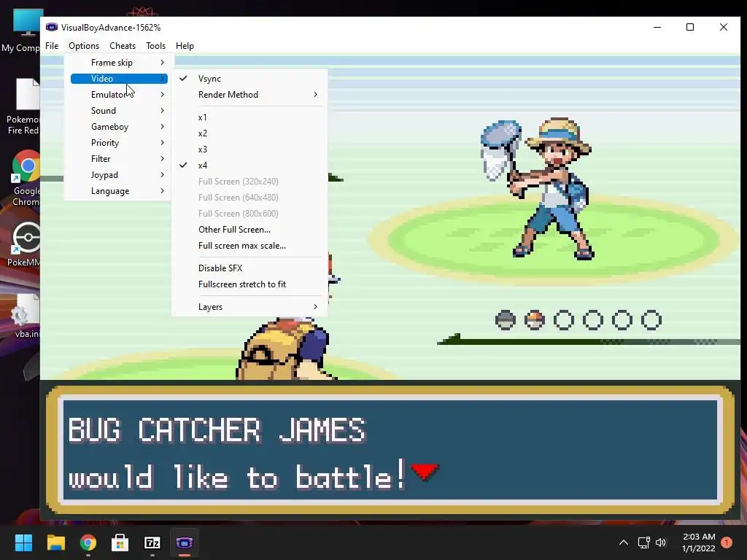747x560 pixels.
Task: Select the highlighted Video submenu item
Action: 119,79
